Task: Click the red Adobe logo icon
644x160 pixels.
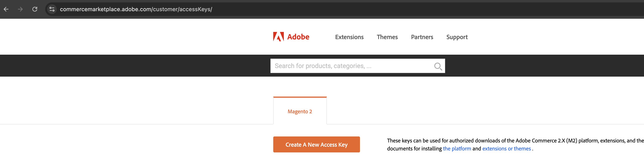Action: (x=278, y=37)
